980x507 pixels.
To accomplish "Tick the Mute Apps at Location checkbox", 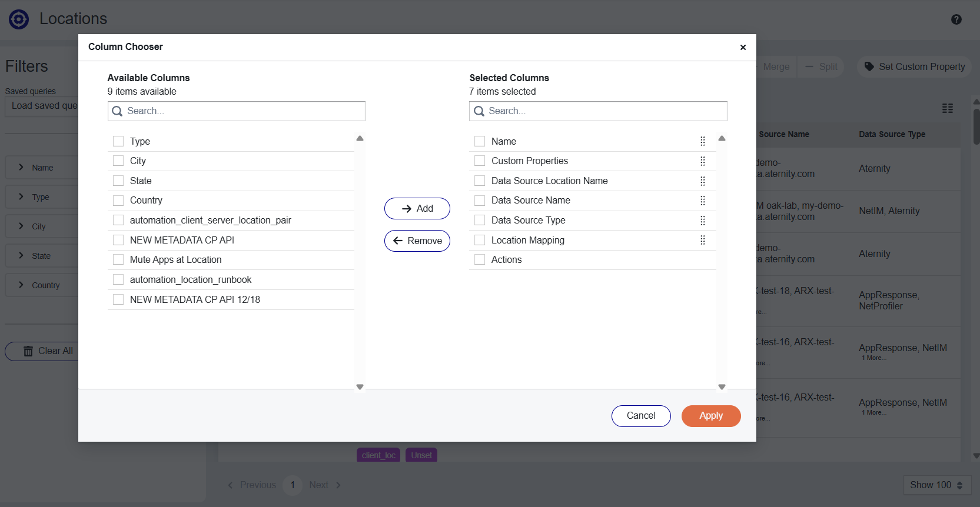I will (118, 260).
